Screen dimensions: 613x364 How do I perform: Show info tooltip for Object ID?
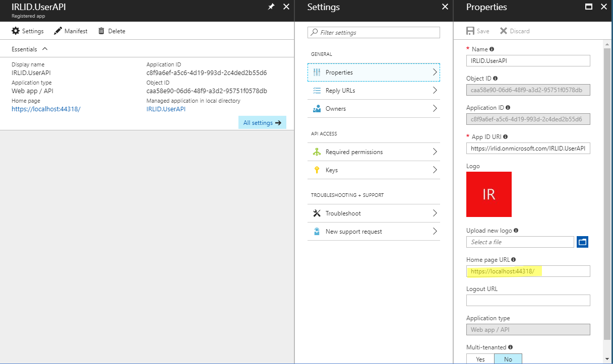(x=496, y=79)
